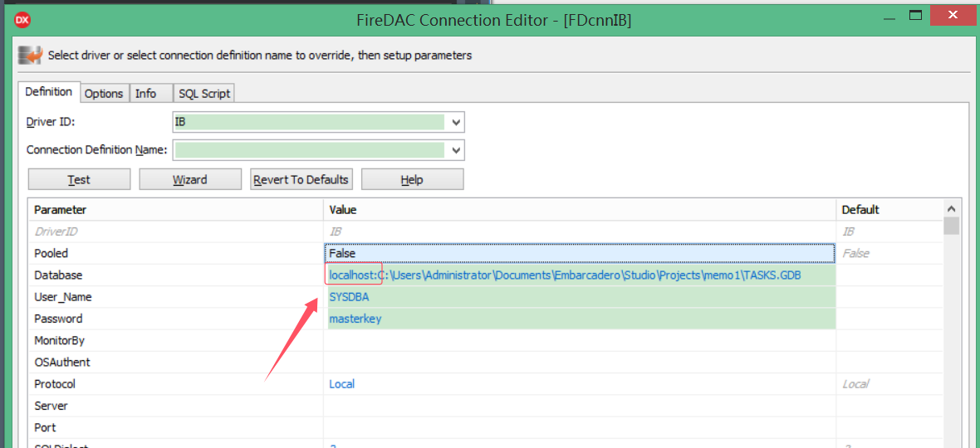This screenshot has width=980, height=448.
Task: Click the DriverID parameter row label
Action: click(56, 231)
